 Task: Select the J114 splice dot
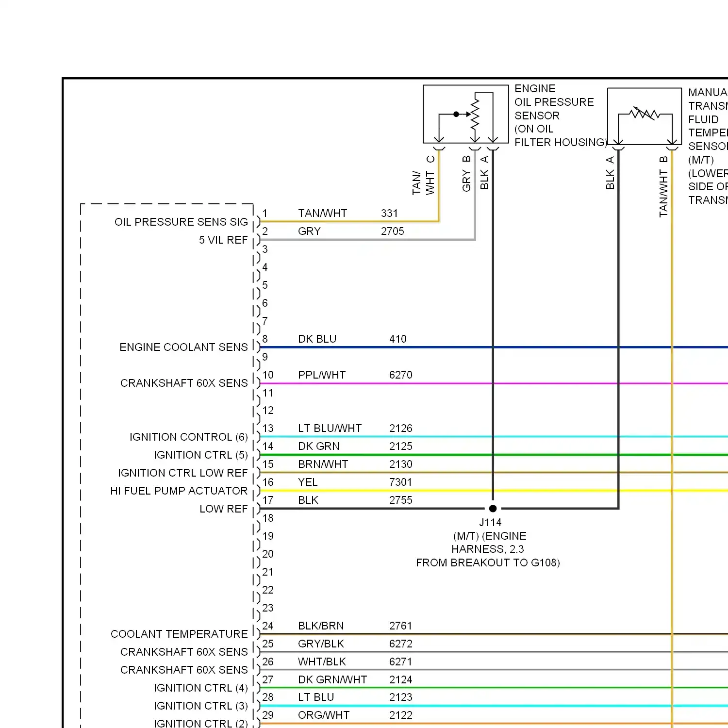(x=493, y=509)
